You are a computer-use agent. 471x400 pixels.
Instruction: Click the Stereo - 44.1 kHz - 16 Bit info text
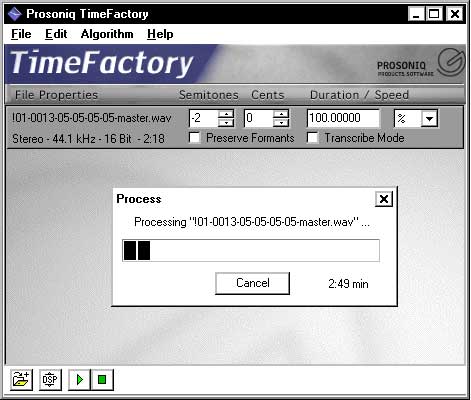88,138
